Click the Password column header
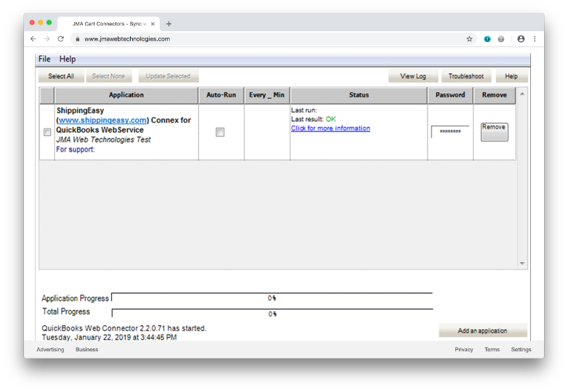This screenshot has height=392, width=568. pos(450,95)
